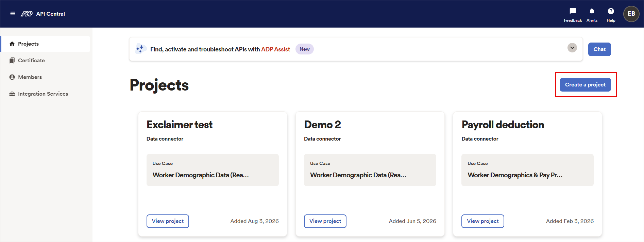This screenshot has width=644, height=242.
Task: View the Payroll deduction project
Action: 482,221
